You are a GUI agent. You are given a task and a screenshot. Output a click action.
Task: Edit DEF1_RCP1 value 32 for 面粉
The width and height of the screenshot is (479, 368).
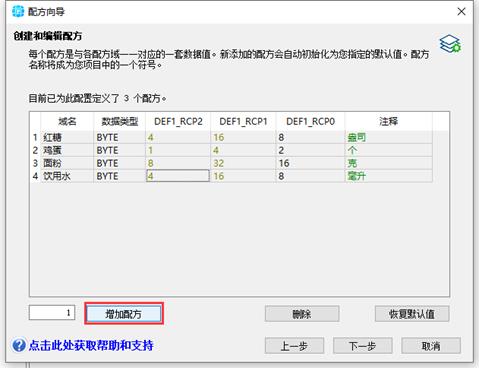(243, 163)
